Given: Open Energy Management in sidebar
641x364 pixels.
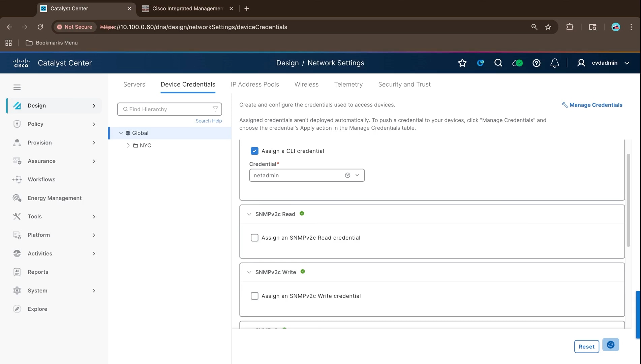Looking at the screenshot, I should pyautogui.click(x=54, y=198).
